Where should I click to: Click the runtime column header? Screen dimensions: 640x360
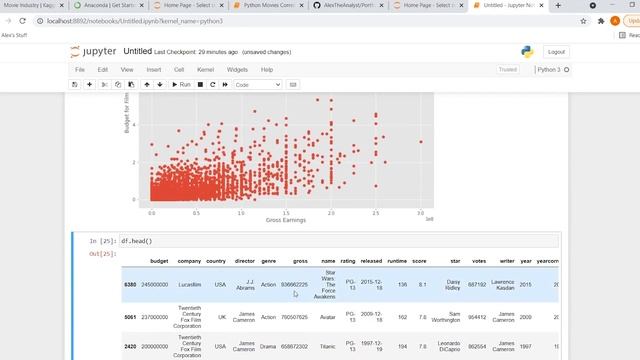(x=397, y=261)
